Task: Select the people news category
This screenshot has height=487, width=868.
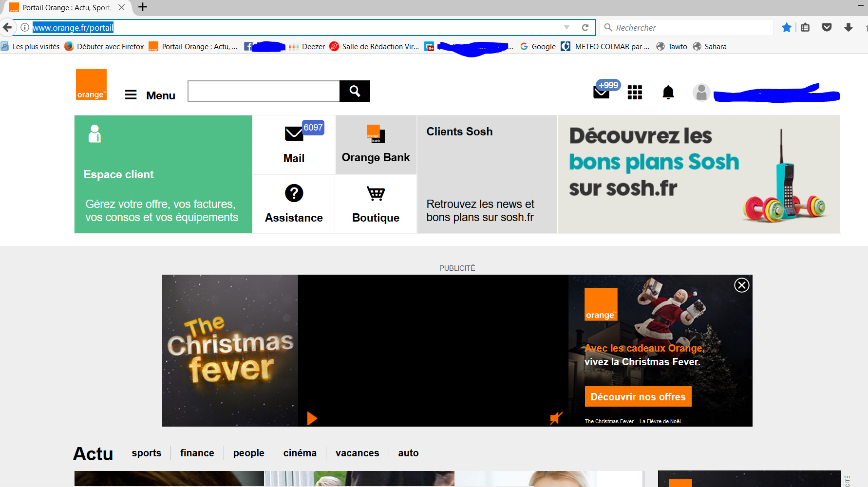Action: 249,453
